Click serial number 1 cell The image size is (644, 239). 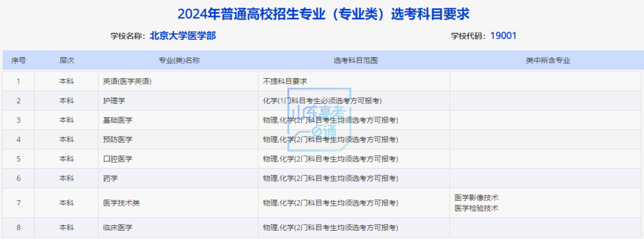[18, 81]
